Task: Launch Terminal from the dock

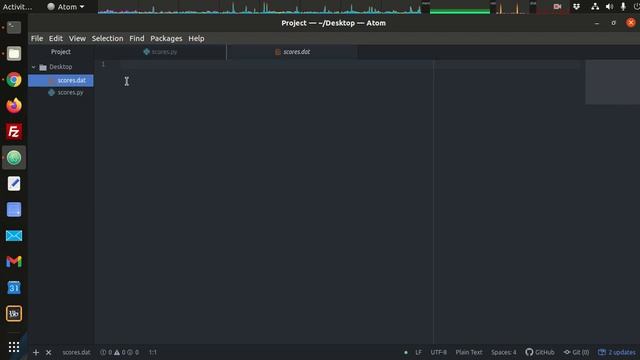Action: 14,27
